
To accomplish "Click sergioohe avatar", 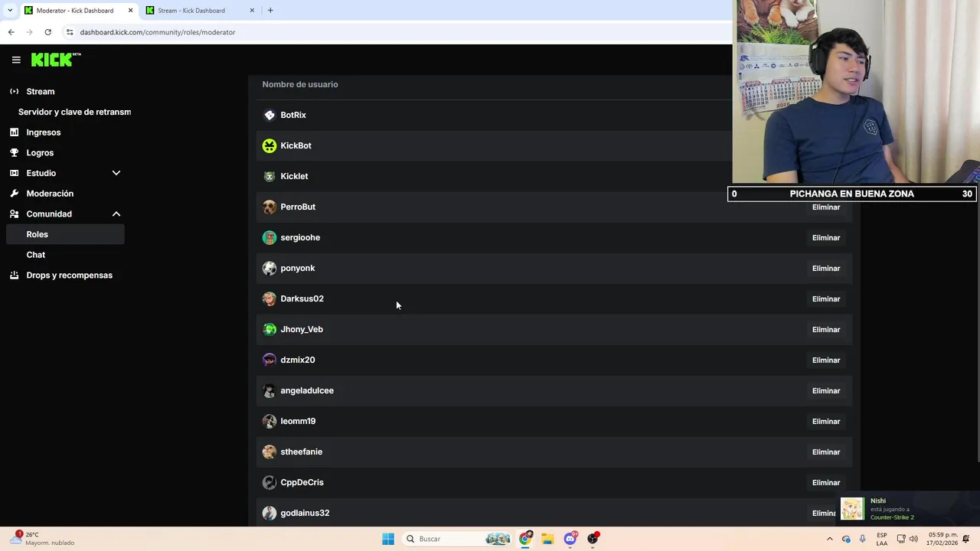I will coord(269,237).
